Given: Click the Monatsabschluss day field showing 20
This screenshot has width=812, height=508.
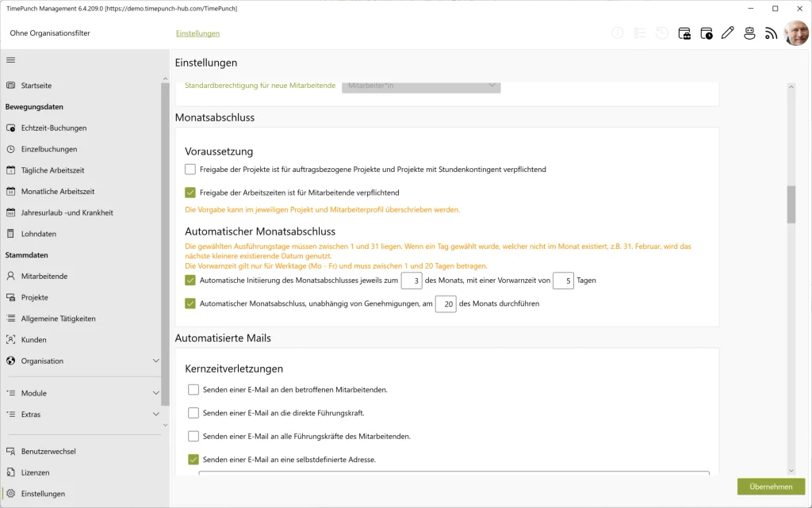Looking at the screenshot, I should pyautogui.click(x=446, y=304).
